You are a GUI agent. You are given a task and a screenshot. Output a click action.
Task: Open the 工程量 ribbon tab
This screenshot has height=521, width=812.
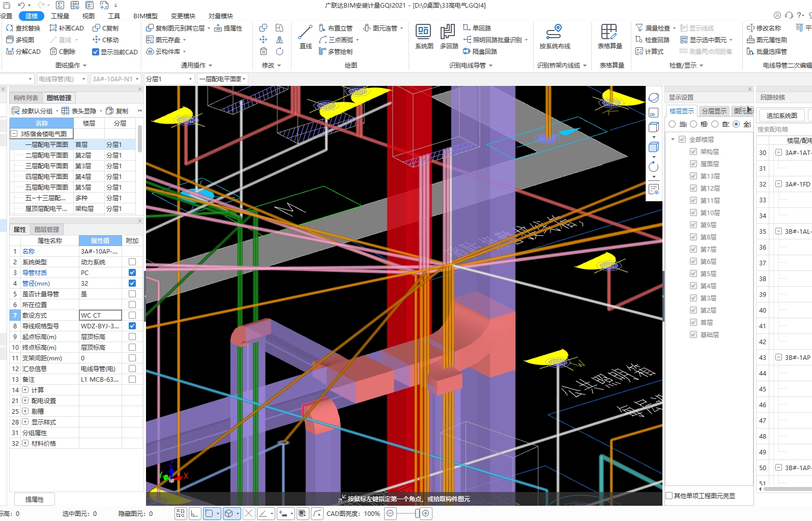coord(60,16)
